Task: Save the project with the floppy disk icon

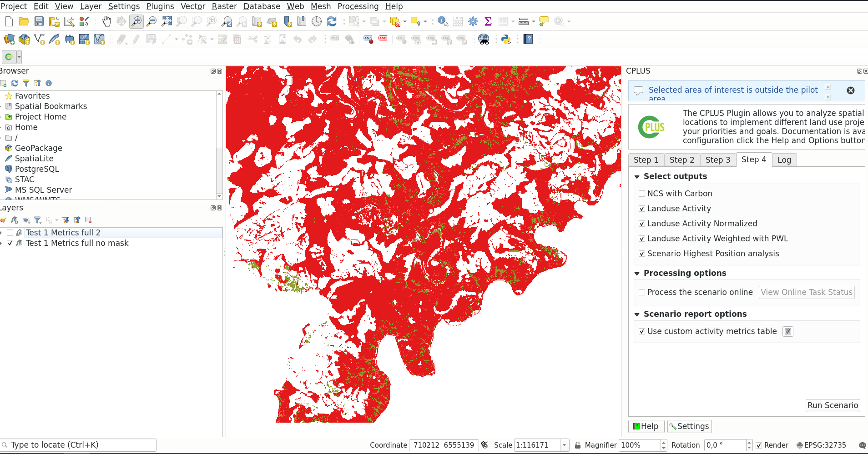Action: click(x=39, y=21)
